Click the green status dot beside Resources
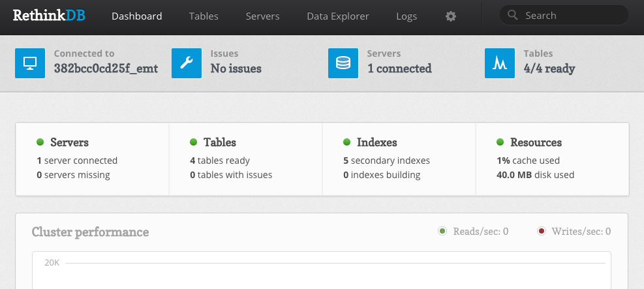This screenshot has height=289, width=644. [500, 142]
